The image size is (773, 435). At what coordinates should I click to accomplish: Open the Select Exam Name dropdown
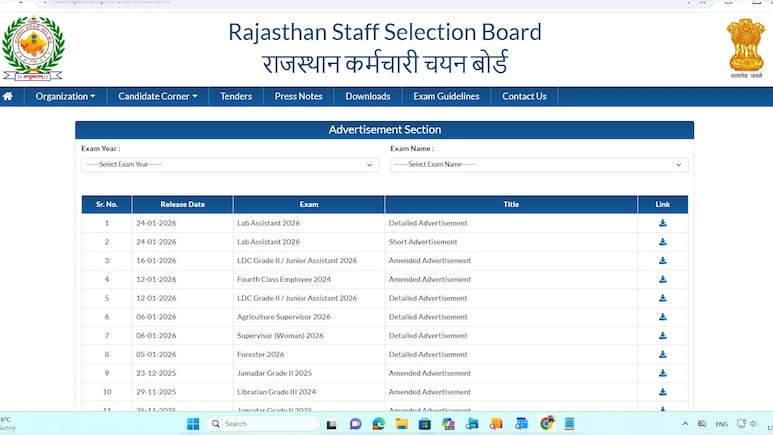539,165
